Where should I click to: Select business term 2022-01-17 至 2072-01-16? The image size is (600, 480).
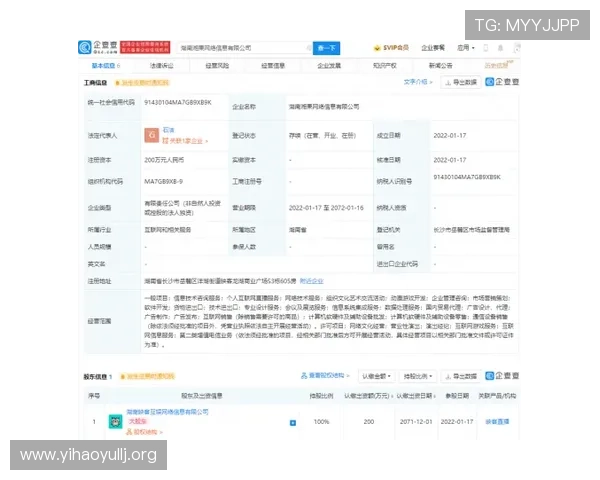[326, 208]
